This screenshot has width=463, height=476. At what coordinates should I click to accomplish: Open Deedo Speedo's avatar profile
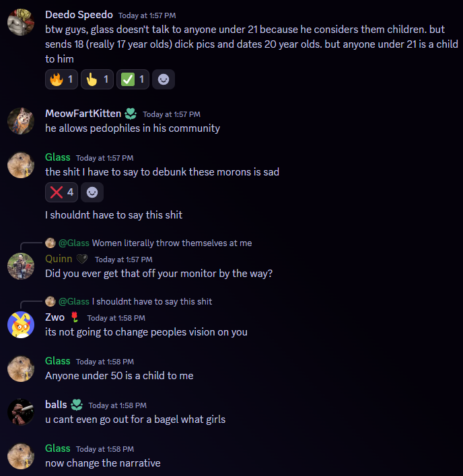pyautogui.click(x=21, y=22)
